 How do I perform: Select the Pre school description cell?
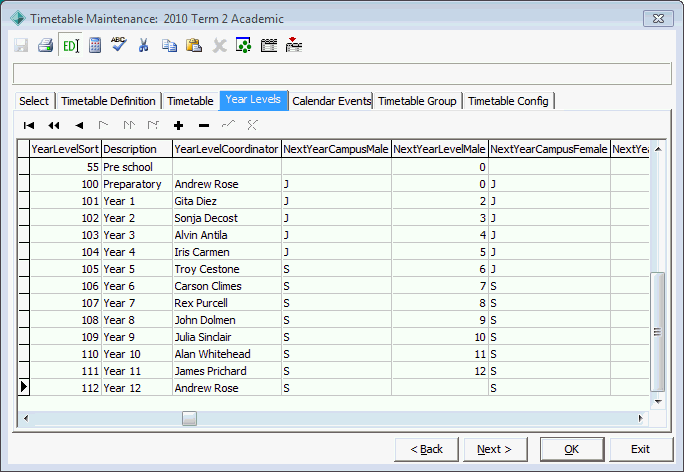click(x=137, y=167)
